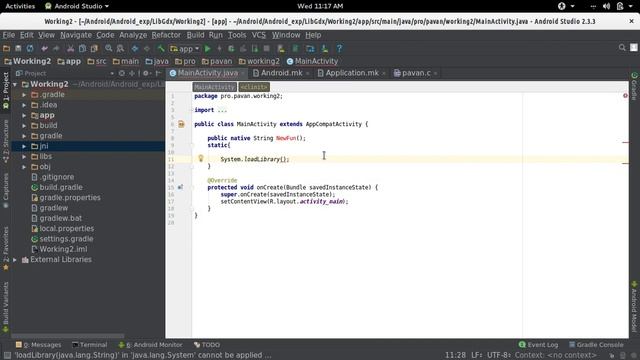The width and height of the screenshot is (640, 360).
Task: Click the <clinit> editor breadcrumb
Action: [254, 87]
